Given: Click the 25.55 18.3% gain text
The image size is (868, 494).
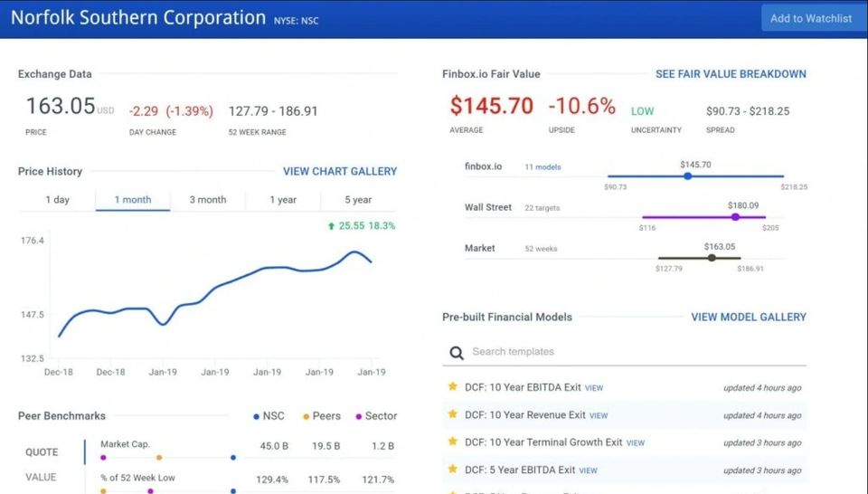Looking at the screenshot, I should click(x=367, y=226).
